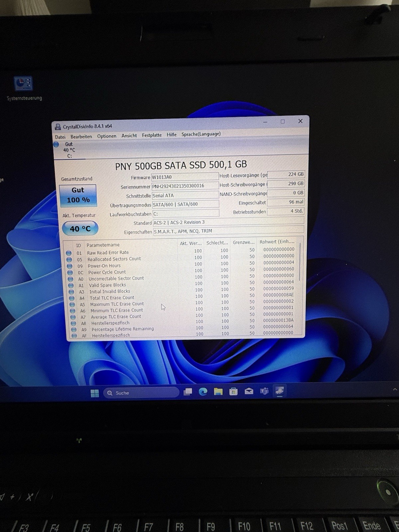Open the Optionen menu
Image resolution: width=399 pixels, height=532 pixels.
[x=107, y=136]
